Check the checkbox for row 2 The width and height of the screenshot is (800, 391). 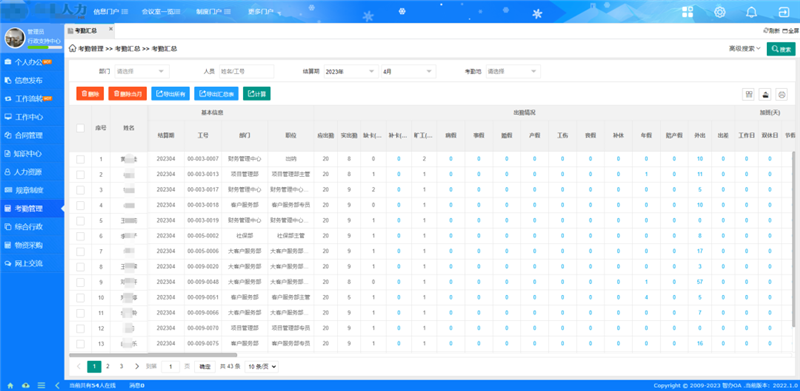pyautogui.click(x=80, y=175)
